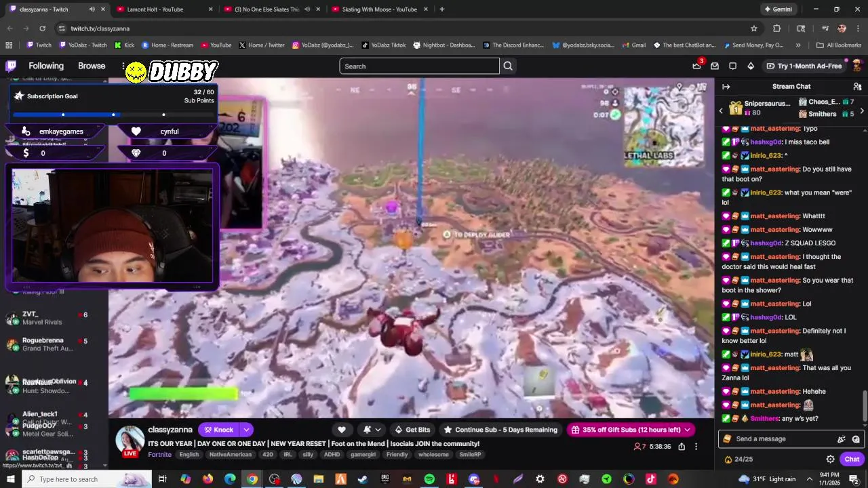Image resolution: width=868 pixels, height=488 pixels.
Task: Open notification bell options for classyzanna
Action: point(372,430)
